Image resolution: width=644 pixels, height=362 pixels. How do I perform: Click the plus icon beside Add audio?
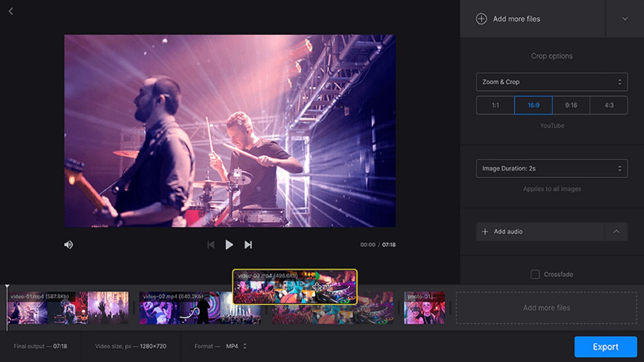coord(485,232)
